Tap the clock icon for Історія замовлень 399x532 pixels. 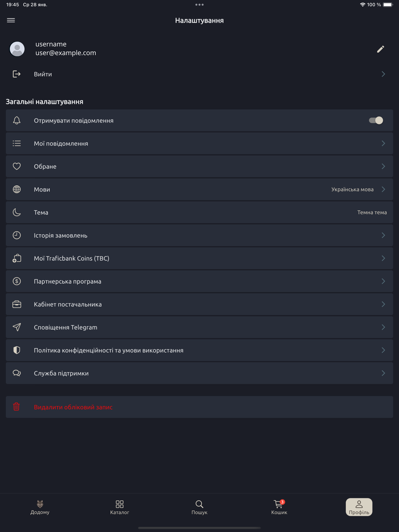[17, 235]
